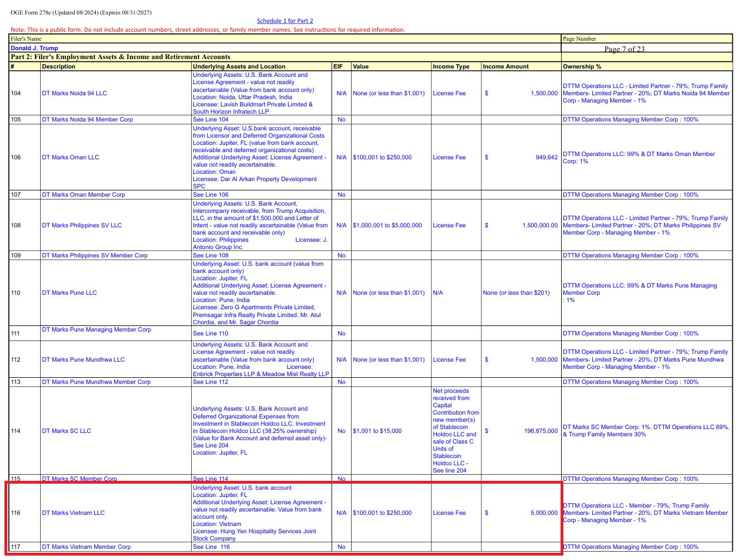The height and width of the screenshot is (560, 740).
Task: Select the DT Marks Philippines SV LLC cell
Action: [81, 225]
